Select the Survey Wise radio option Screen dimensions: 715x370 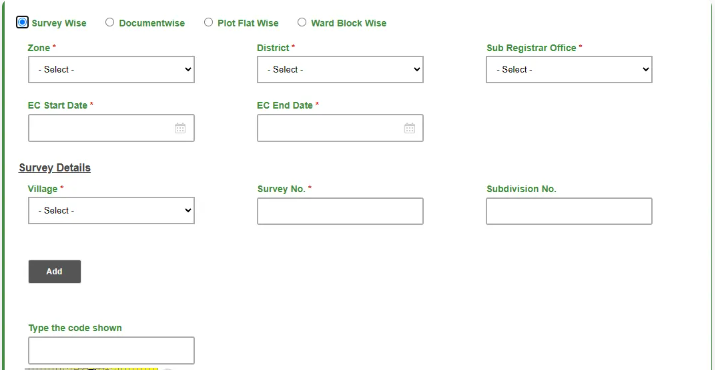point(22,22)
